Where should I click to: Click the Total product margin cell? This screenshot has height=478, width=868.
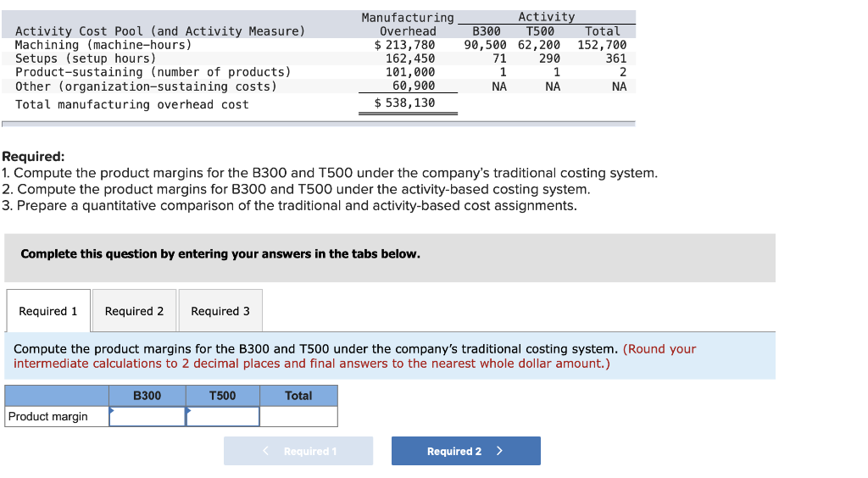click(x=299, y=417)
